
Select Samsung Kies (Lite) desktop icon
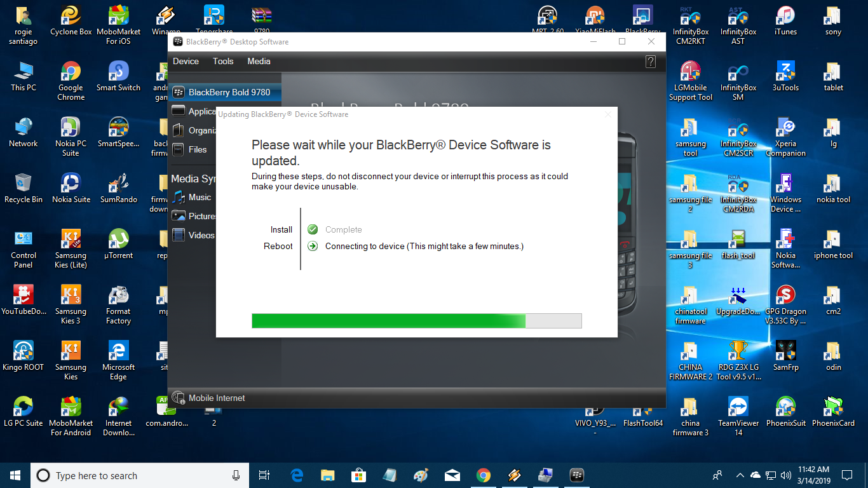71,249
